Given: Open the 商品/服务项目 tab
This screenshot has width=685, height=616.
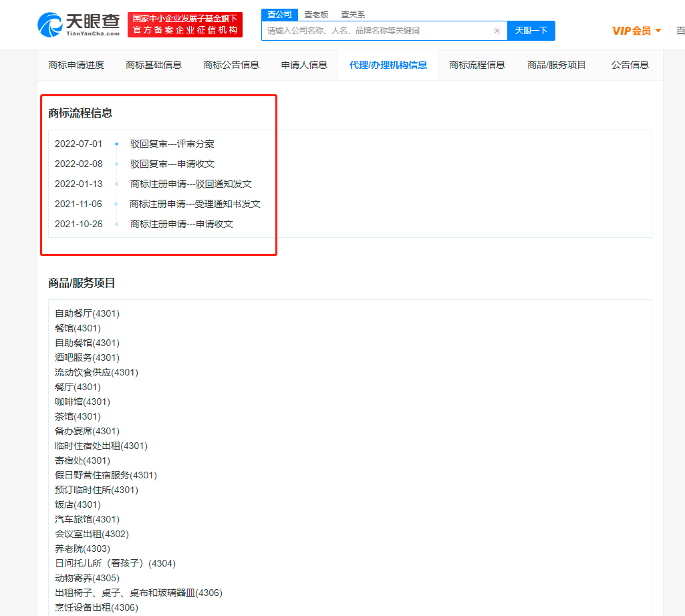Looking at the screenshot, I should click(x=557, y=65).
